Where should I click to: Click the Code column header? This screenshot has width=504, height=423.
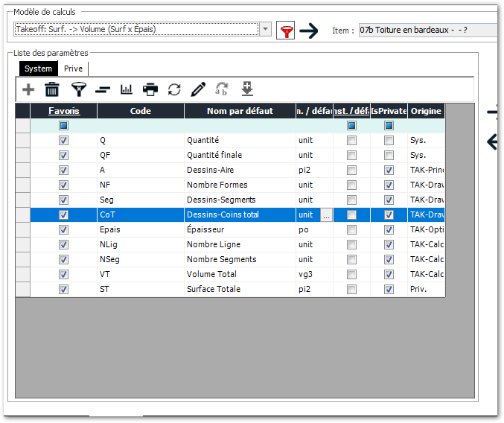(x=140, y=111)
